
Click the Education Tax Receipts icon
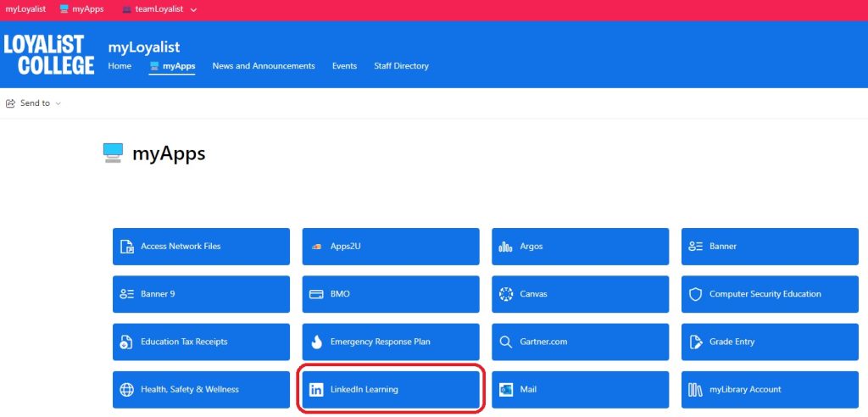[x=127, y=342]
